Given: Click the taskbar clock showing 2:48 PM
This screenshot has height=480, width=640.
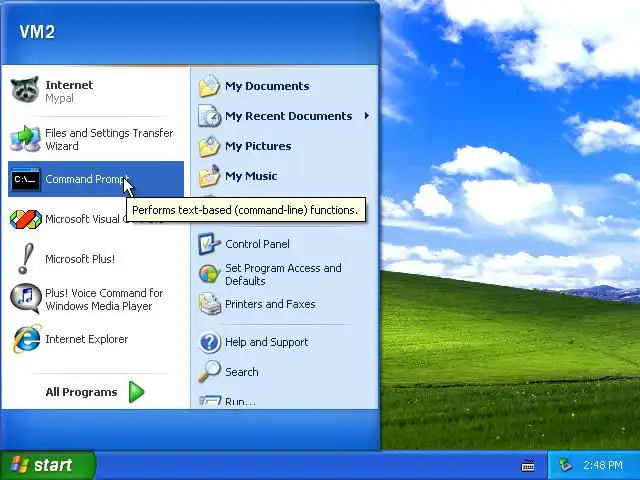Looking at the screenshot, I should [603, 465].
